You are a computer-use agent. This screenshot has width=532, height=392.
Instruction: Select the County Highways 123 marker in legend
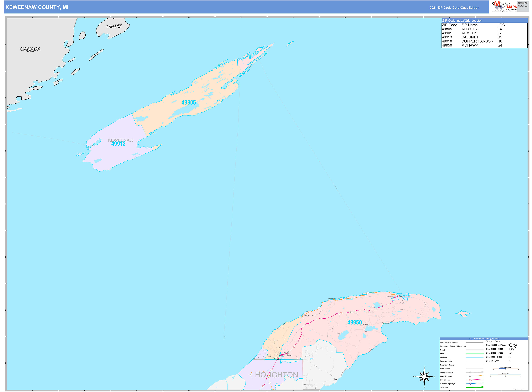(x=470, y=372)
